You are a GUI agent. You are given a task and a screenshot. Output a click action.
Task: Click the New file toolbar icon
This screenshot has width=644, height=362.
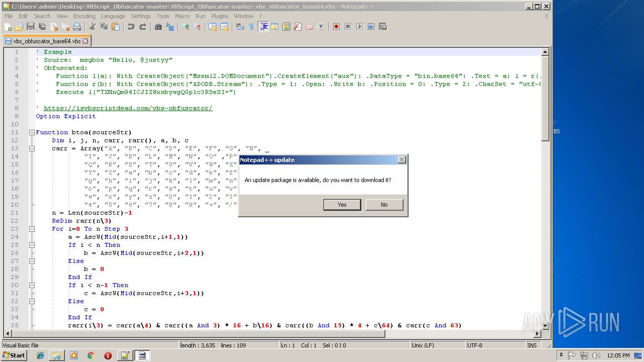(8, 27)
